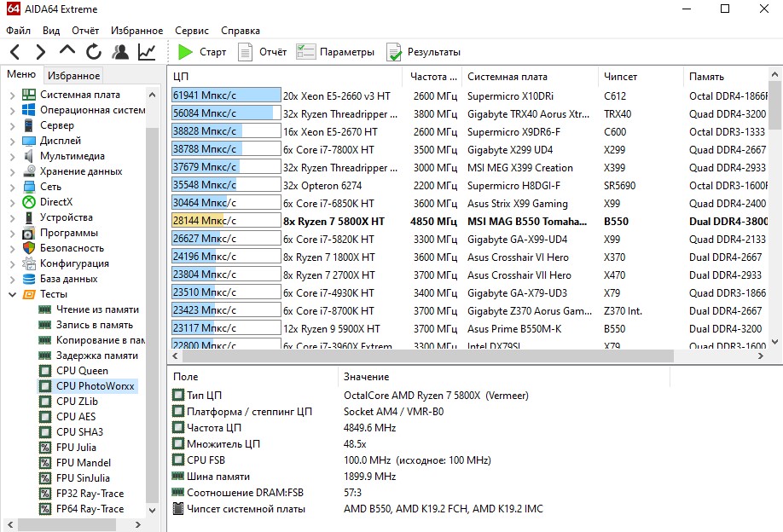783x532 pixels.
Task: Open CPU Queen benchmark
Action: pos(82,371)
